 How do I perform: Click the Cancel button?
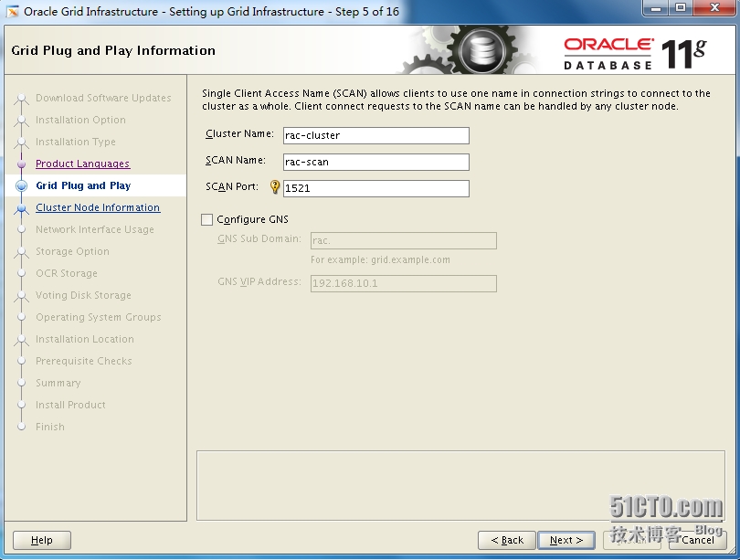698,540
